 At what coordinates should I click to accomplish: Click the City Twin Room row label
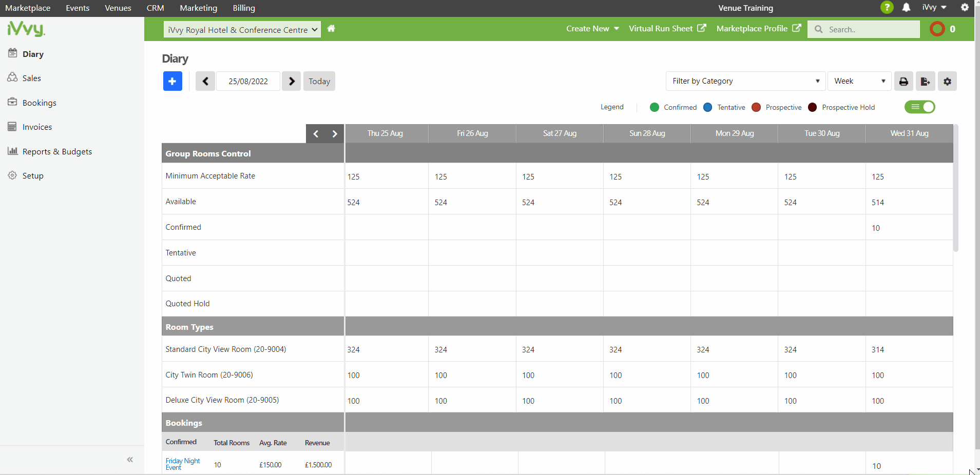(x=209, y=375)
